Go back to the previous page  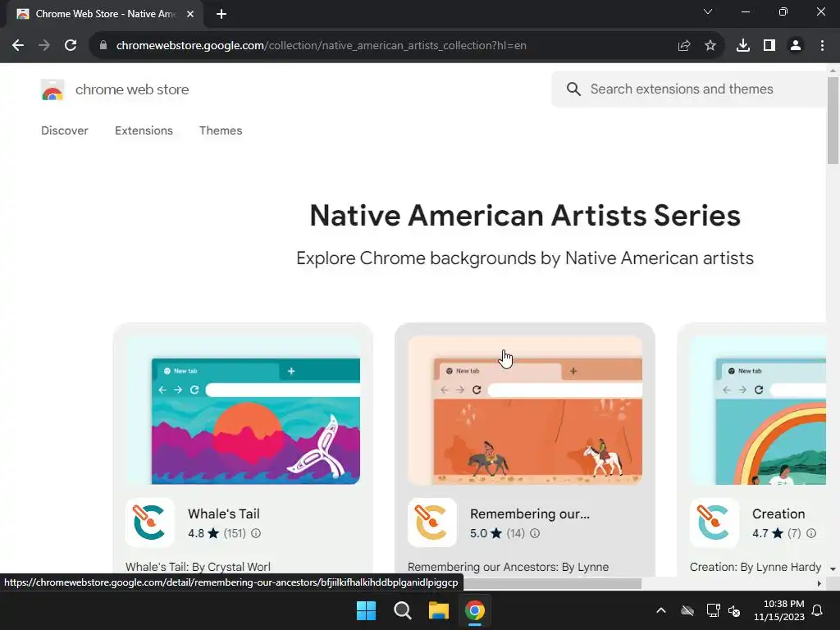point(18,46)
